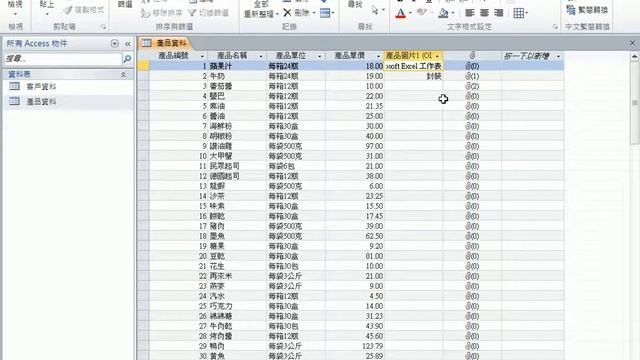Open 產品圖片1 column dropdown arrow

click(437, 56)
